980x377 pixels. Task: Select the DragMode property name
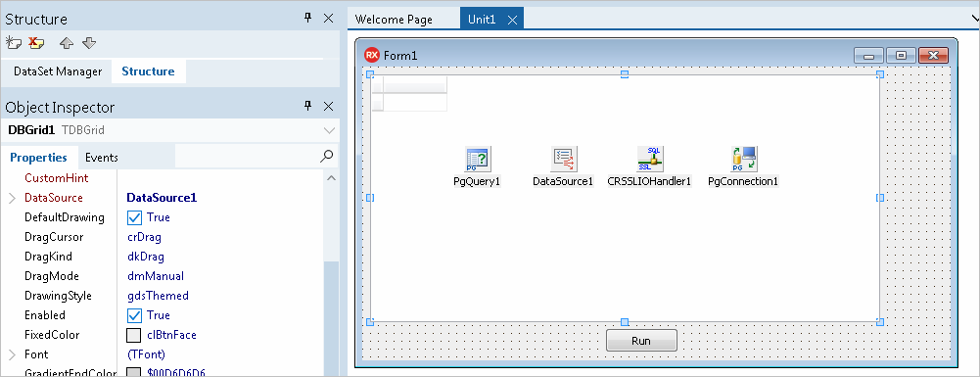[51, 276]
